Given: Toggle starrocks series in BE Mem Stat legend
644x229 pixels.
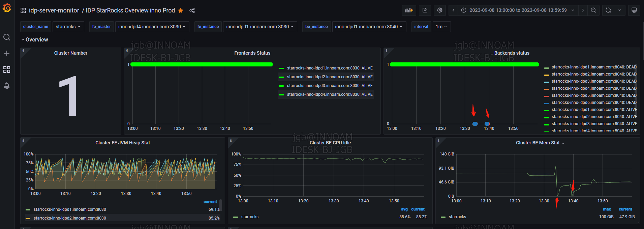Looking at the screenshot, I should pyautogui.click(x=457, y=217).
